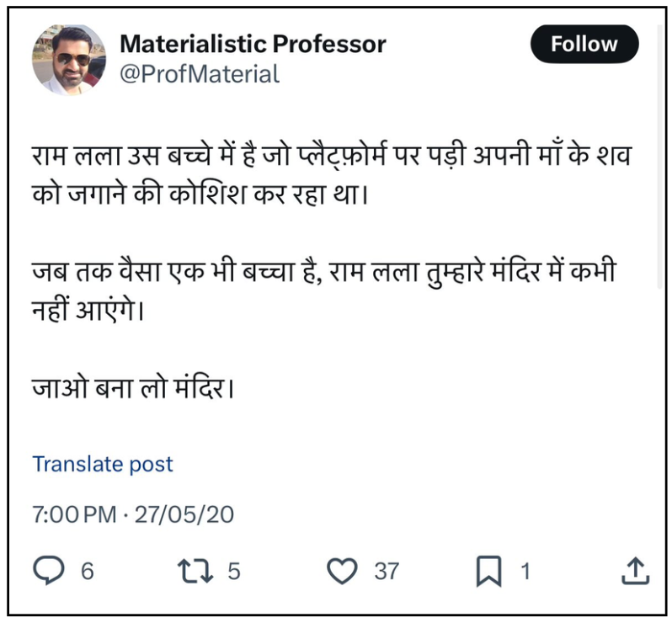672x623 pixels.
Task: Click the like count of 37
Action: tap(387, 572)
